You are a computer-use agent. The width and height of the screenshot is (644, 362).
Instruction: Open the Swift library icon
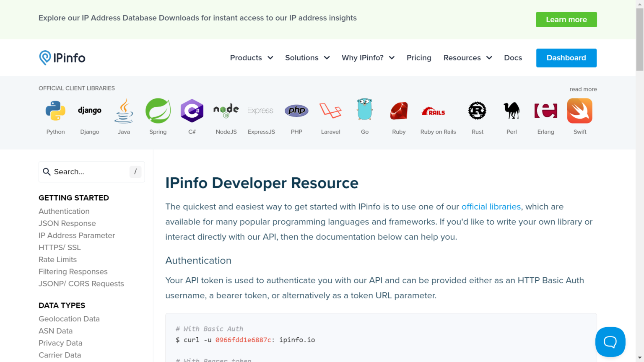tap(579, 111)
